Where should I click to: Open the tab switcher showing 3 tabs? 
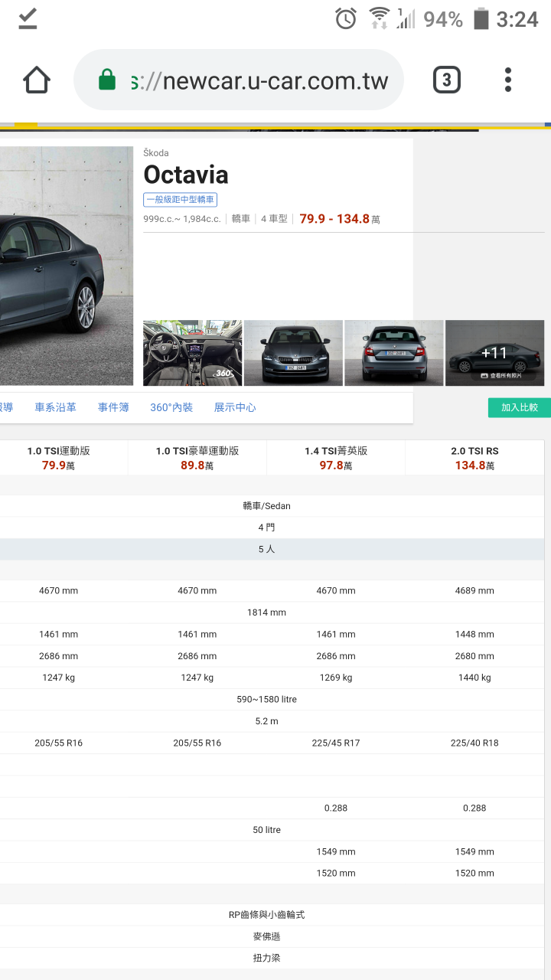click(x=447, y=80)
